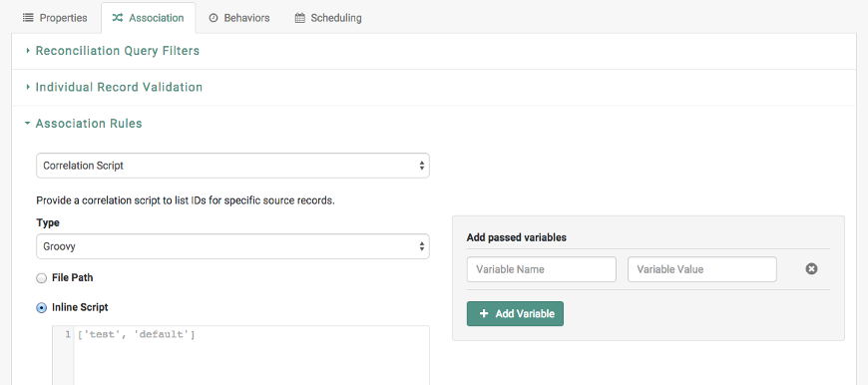Click the calendar icon on Scheduling tab
Viewport: 868px width, 385px height.
pos(299,18)
